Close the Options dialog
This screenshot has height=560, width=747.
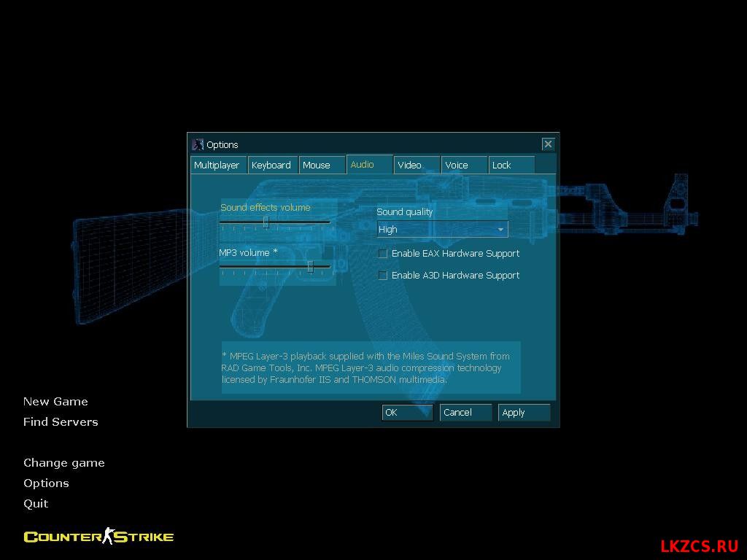pyautogui.click(x=548, y=144)
